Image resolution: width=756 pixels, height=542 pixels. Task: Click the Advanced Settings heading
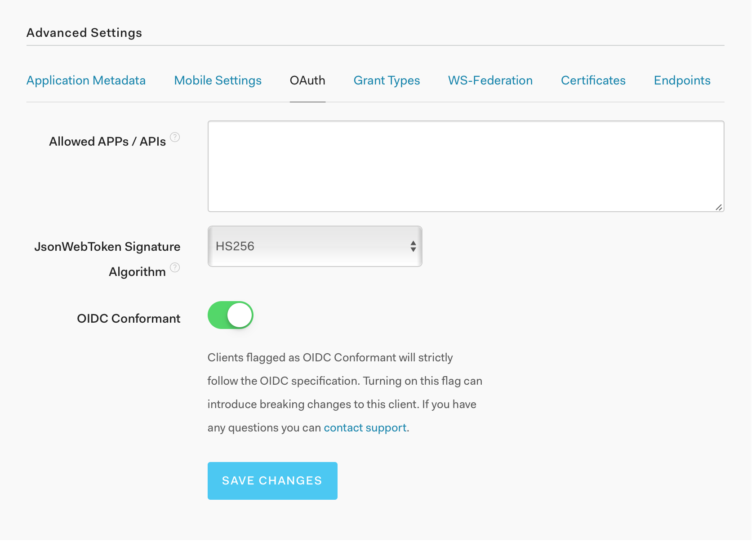[84, 32]
